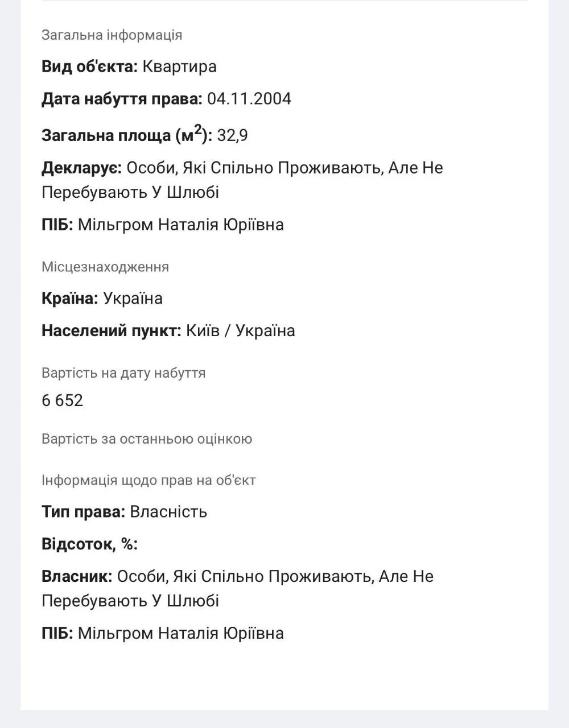Click 'Інформація щодо прав на об'єкт' heading
The height and width of the screenshot is (728, 569).
(149, 481)
